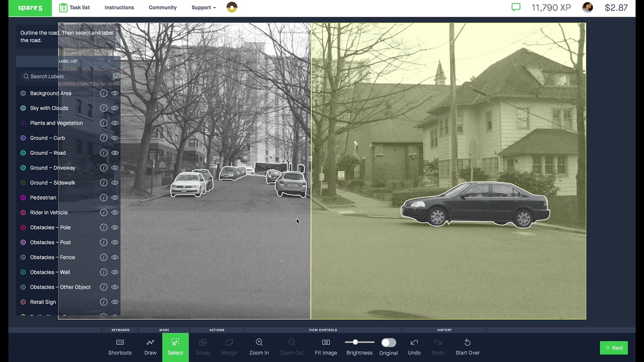Show info for Obstacles – Fence label
Screen dimensions: 644x362
(104, 257)
